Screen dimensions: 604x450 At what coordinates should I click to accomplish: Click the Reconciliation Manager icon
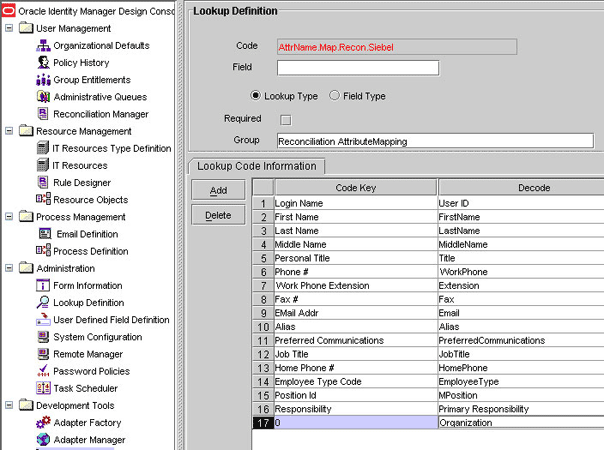[43, 114]
